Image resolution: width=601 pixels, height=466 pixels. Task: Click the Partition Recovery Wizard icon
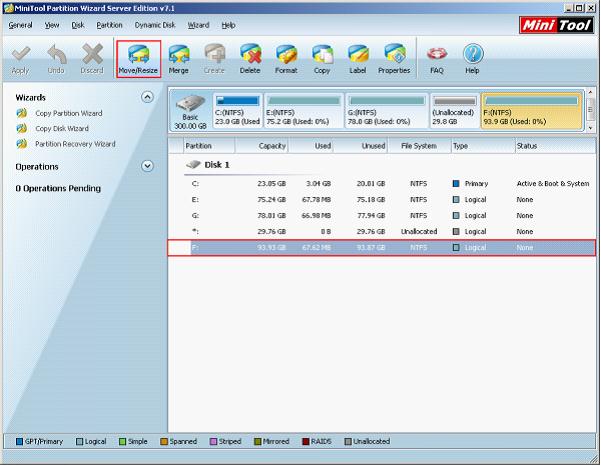point(22,144)
